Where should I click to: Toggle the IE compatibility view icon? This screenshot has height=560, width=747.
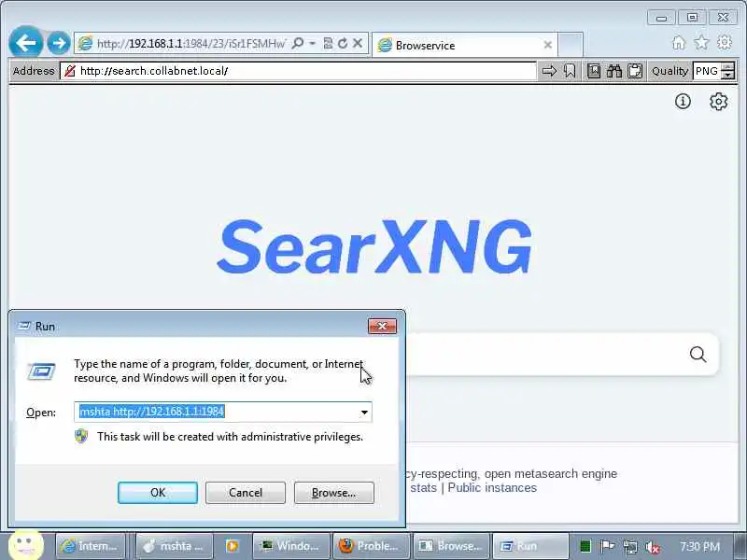[328, 43]
